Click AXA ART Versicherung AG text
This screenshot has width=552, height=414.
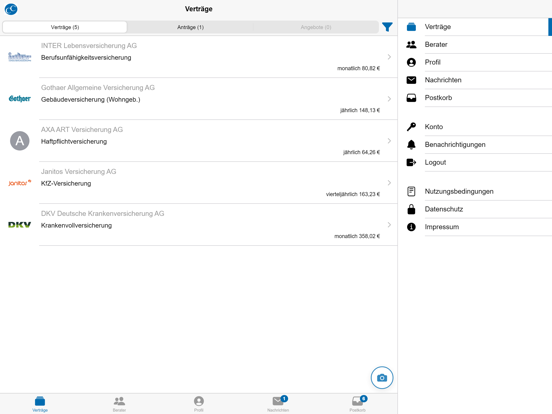[82, 130]
